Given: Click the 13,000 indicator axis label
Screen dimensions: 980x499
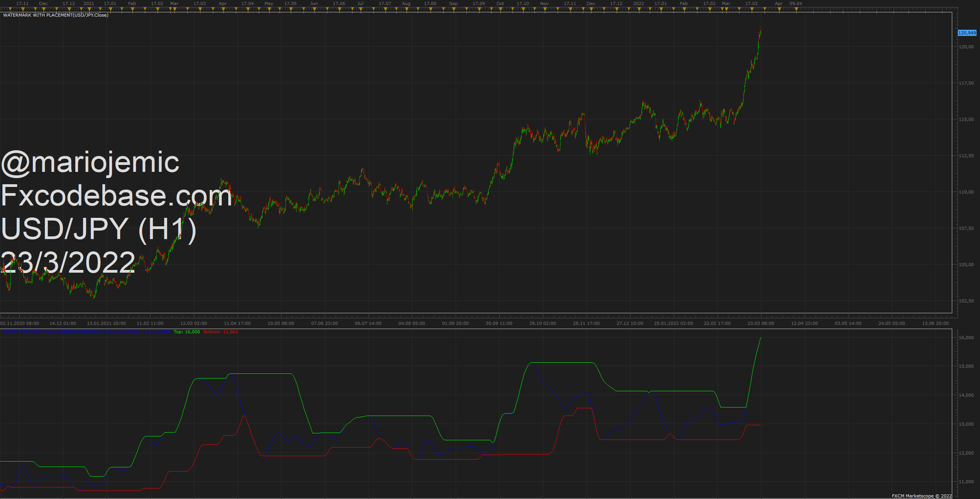Looking at the screenshot, I should pyautogui.click(x=966, y=424).
